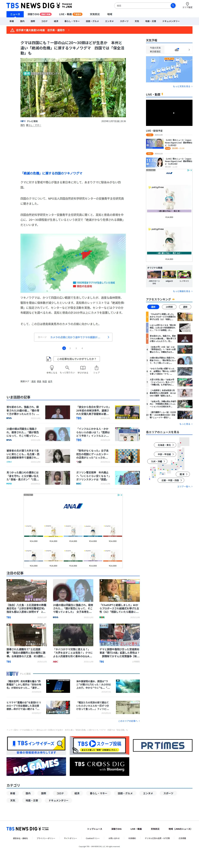199x868 pixels.
Task: Close the wide ANA banner ad
Action: (x=121, y=495)
